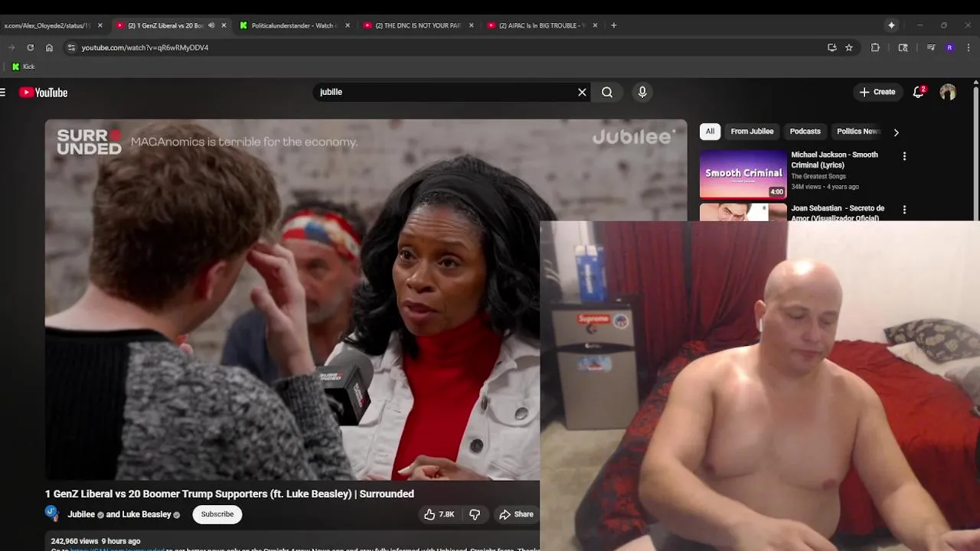Open a new browser tab
Image resolution: width=980 pixels, height=551 pixels.
pos(613,25)
